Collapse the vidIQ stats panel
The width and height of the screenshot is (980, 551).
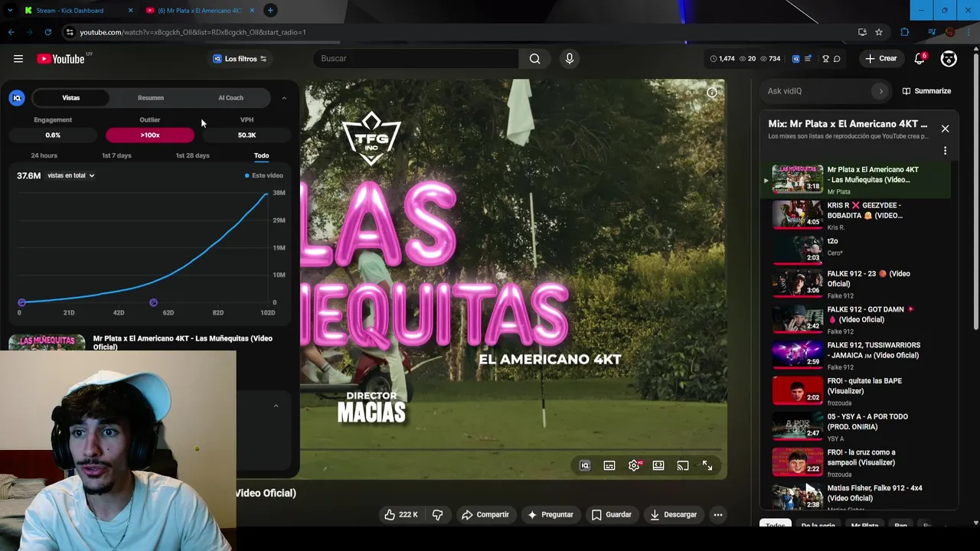coord(284,98)
